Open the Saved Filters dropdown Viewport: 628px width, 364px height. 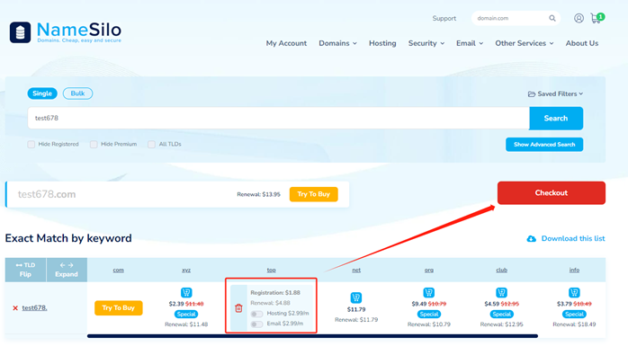555,94
